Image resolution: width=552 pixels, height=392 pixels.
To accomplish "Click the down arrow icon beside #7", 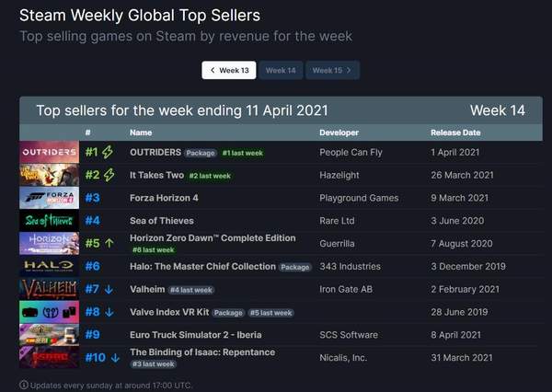I will [x=109, y=290].
